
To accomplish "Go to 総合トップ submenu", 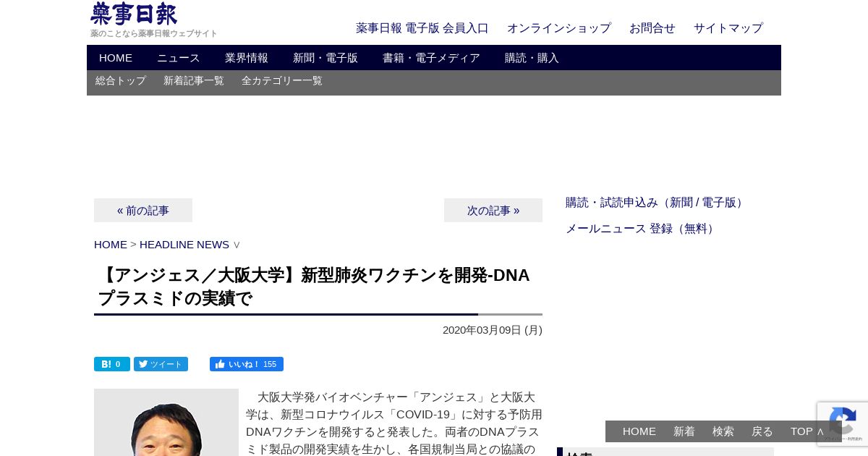I will (121, 81).
